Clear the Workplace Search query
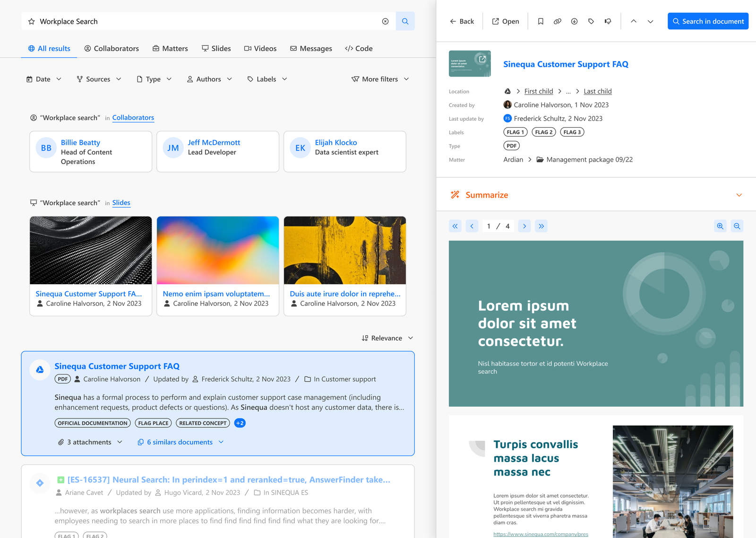Viewport: 756px width, 538px height. 386,21
